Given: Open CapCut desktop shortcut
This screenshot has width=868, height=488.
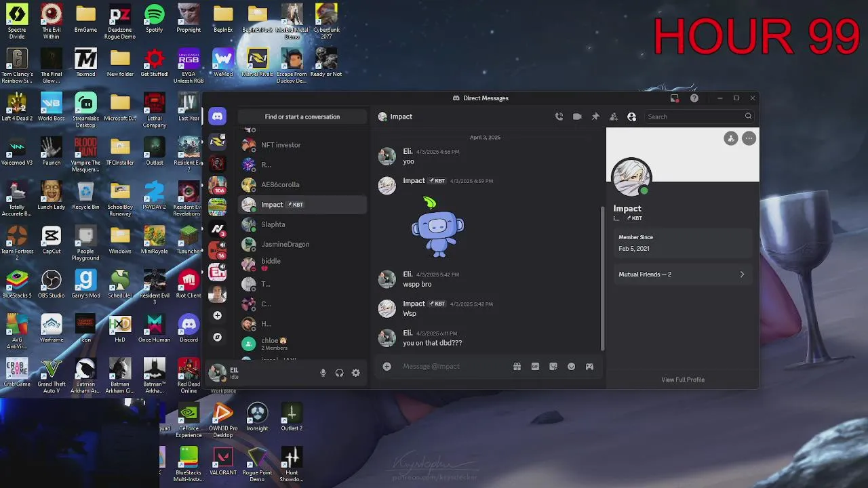Looking at the screenshot, I should 51,240.
